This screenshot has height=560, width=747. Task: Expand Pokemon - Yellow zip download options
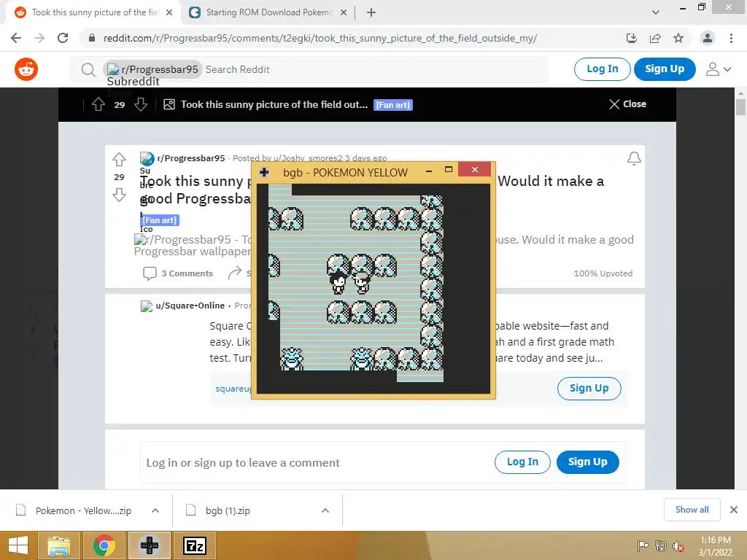[x=155, y=510]
